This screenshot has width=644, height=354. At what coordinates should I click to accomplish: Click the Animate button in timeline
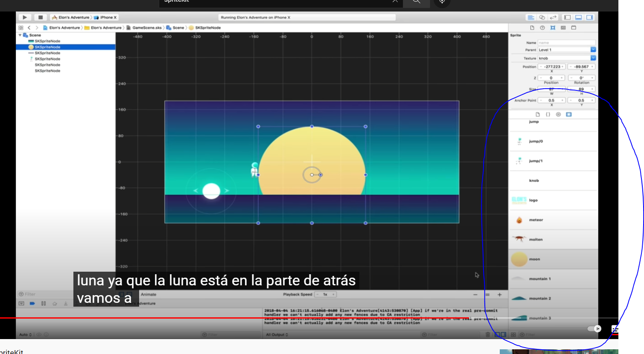click(149, 294)
